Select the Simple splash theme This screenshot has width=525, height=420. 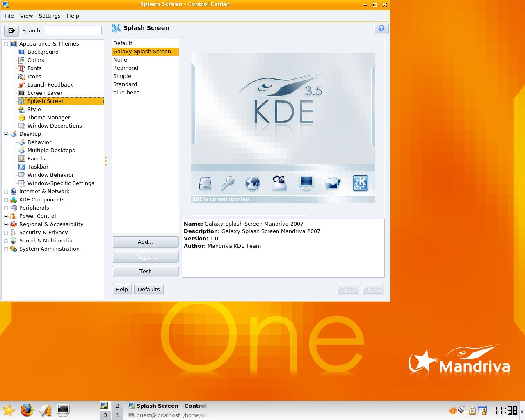(145, 76)
